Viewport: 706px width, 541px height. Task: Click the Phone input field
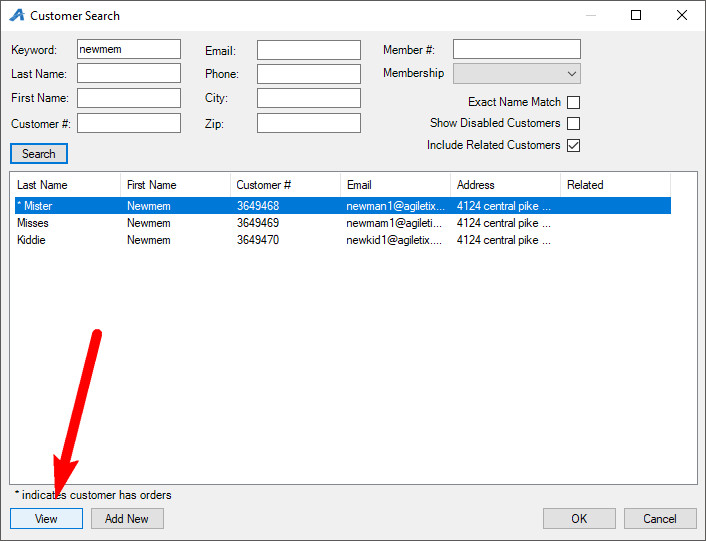(309, 74)
